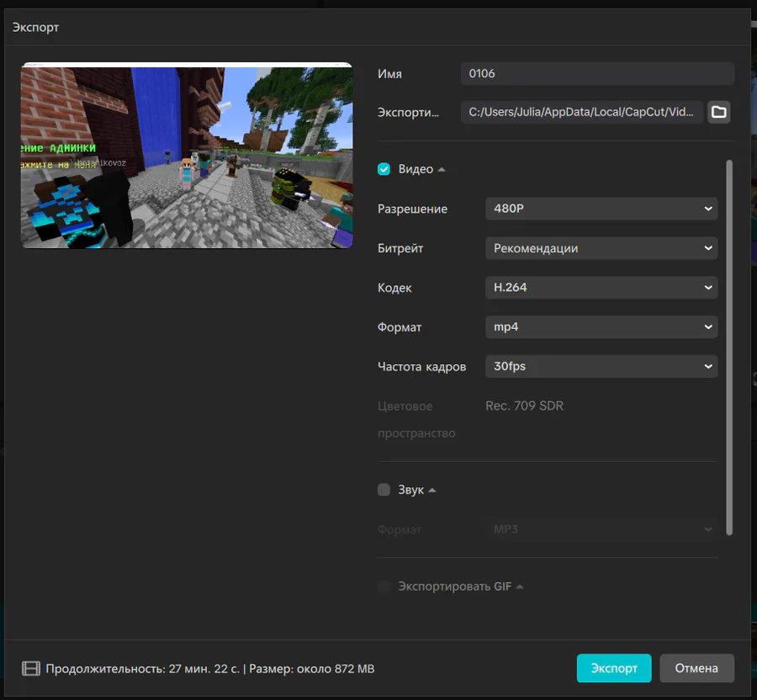Viewport: 757px width, 700px height.
Task: Click the blue Экспорт button
Action: tap(614, 668)
